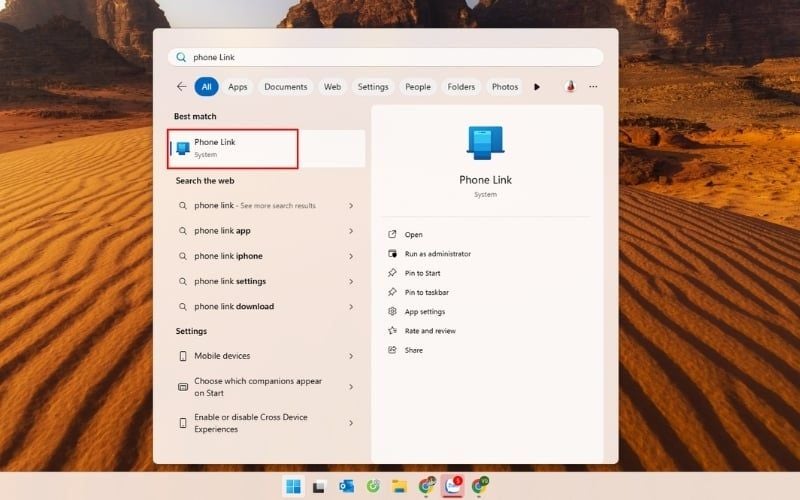Switch to the Apps filter tab
Viewport: 800px width, 500px height.
(238, 87)
